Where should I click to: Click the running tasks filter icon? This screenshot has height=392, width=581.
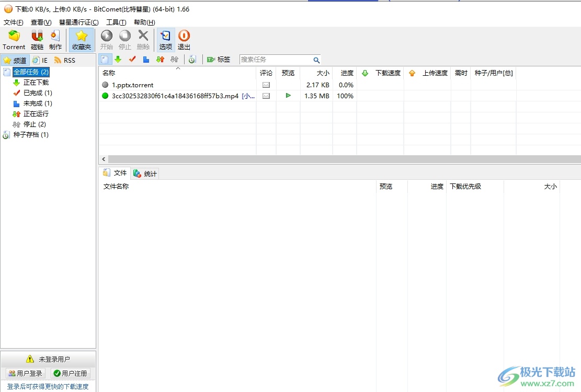click(x=161, y=59)
